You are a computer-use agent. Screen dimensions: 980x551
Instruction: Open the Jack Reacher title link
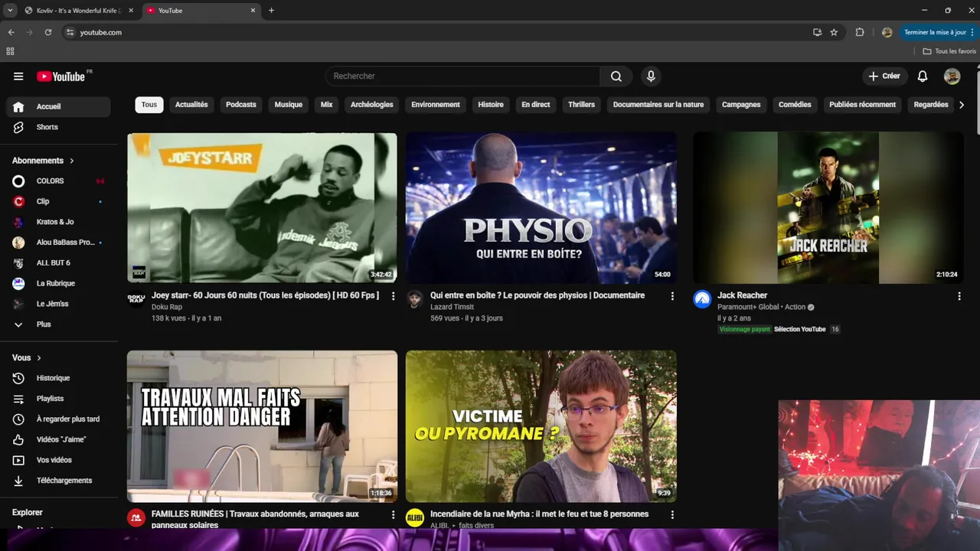[742, 295]
